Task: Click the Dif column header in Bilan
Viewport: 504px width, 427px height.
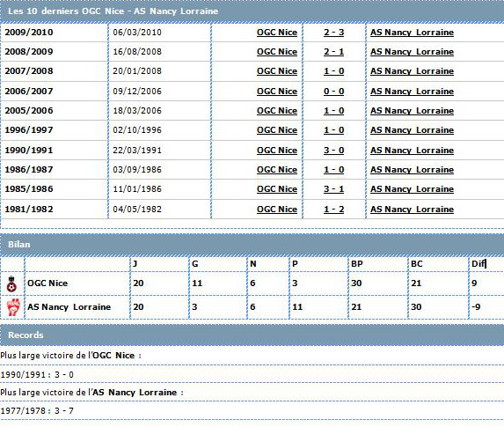Action: click(478, 264)
